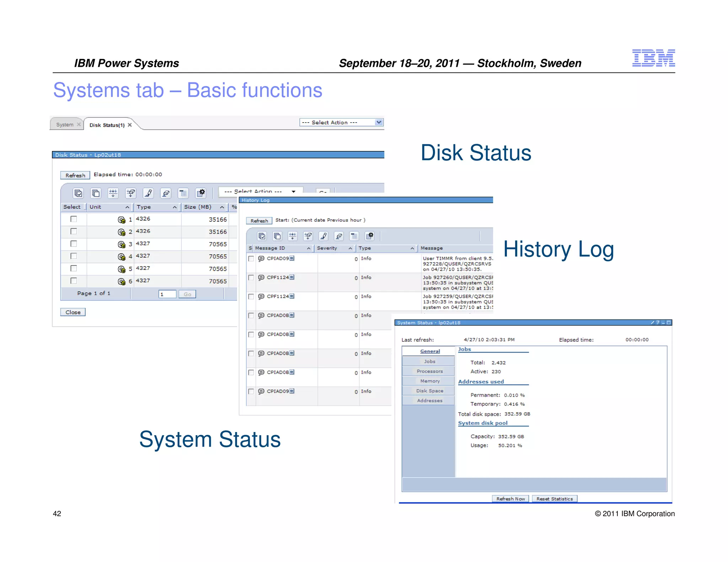
Task: Check the box for disk unit 5
Action: point(74,268)
